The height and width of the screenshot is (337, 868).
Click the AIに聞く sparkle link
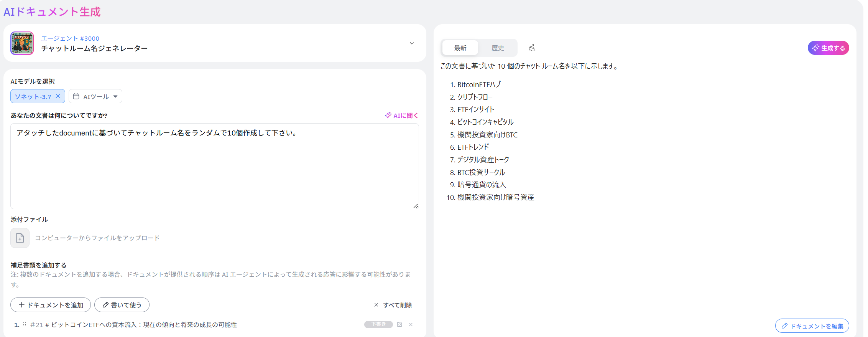(x=401, y=115)
